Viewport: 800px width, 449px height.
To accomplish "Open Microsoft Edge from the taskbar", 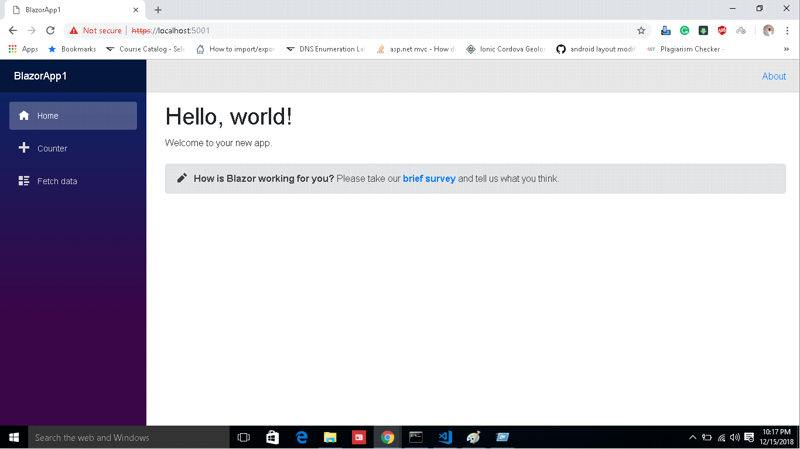I will click(302, 437).
